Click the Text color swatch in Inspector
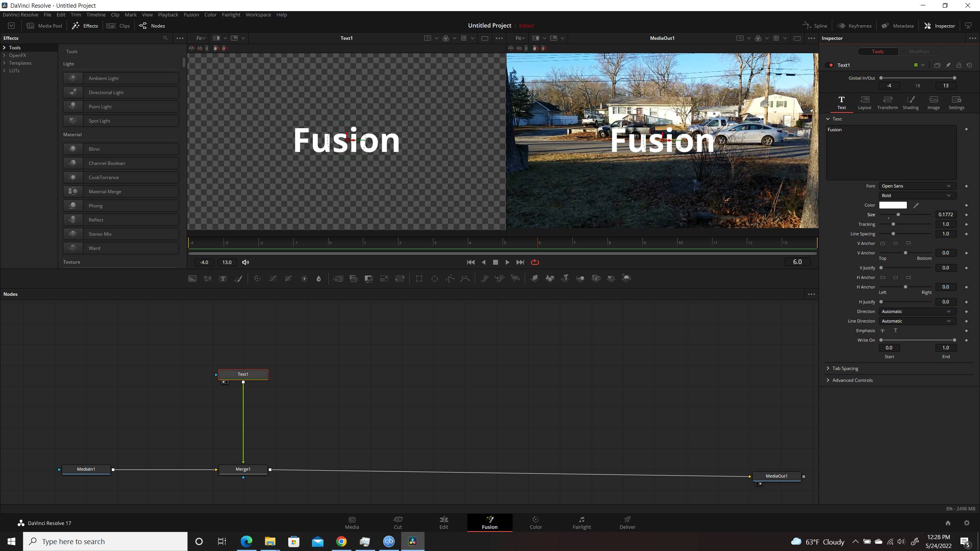This screenshot has width=980, height=551. click(893, 205)
